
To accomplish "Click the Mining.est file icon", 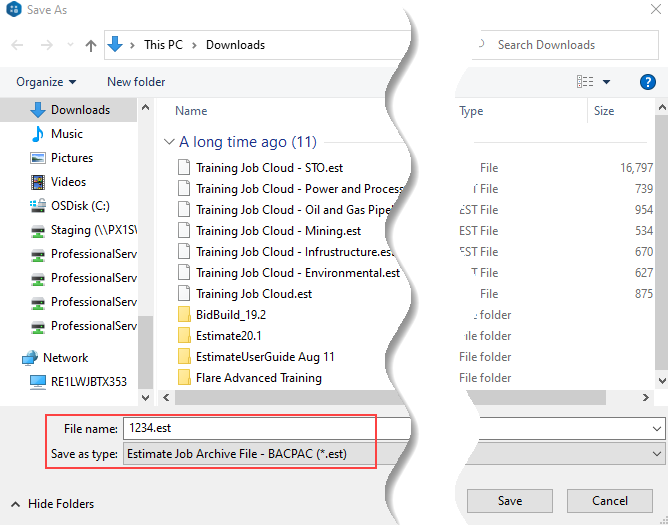I will [x=184, y=231].
